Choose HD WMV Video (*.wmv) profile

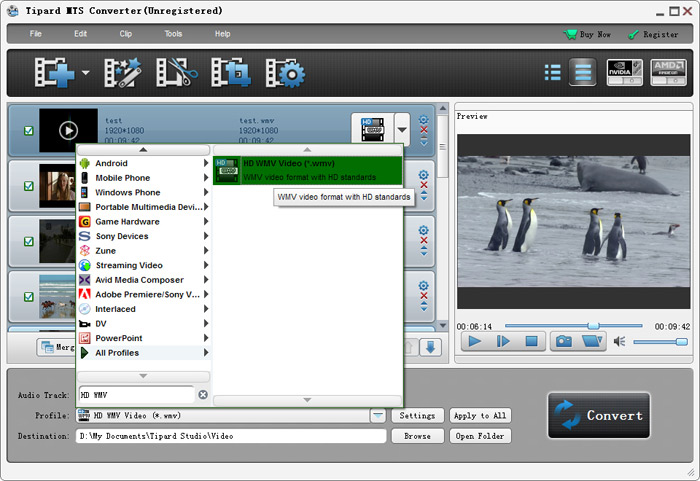(308, 170)
